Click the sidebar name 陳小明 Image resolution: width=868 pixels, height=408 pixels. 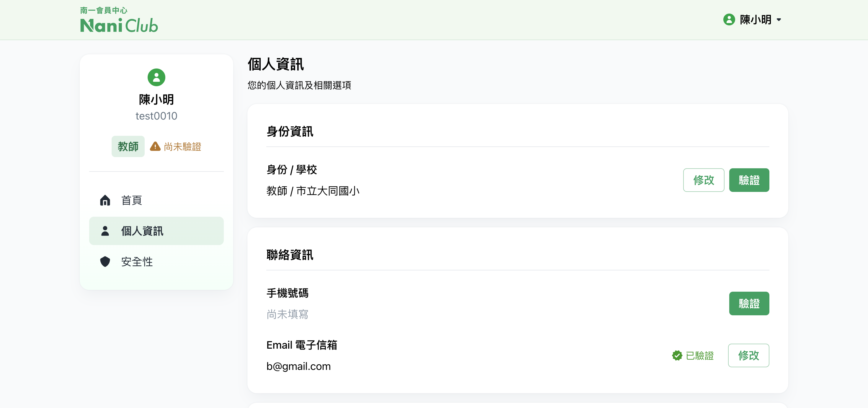[156, 99]
